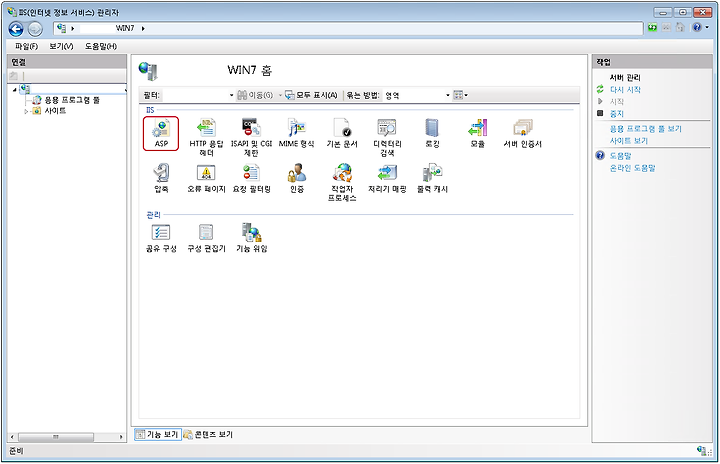720x464 pixels.
Task: Expand the 사이트 tree node
Action: (26, 111)
